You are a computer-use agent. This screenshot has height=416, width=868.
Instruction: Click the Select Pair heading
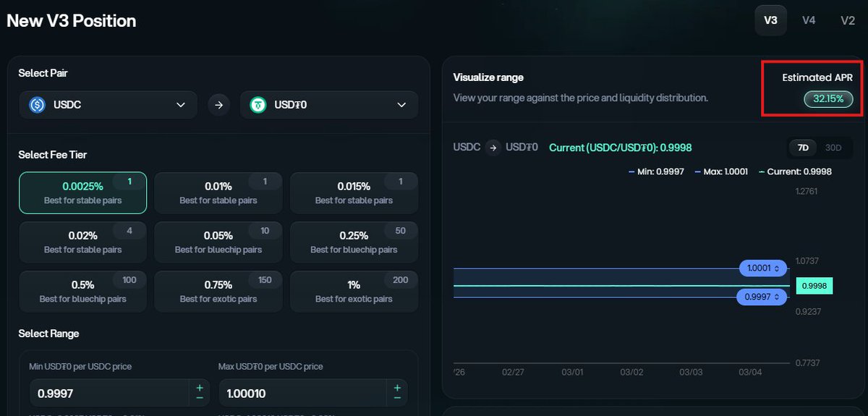click(x=43, y=73)
